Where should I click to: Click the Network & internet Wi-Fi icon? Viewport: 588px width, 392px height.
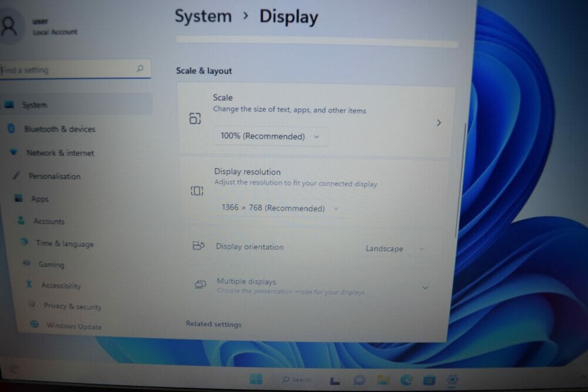tap(14, 152)
